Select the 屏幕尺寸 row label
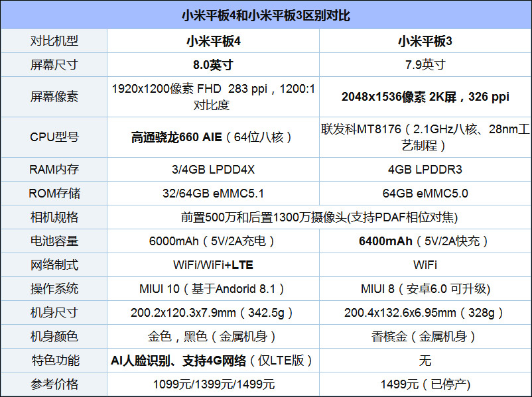Screen dimensions: 532x397 (54, 65)
